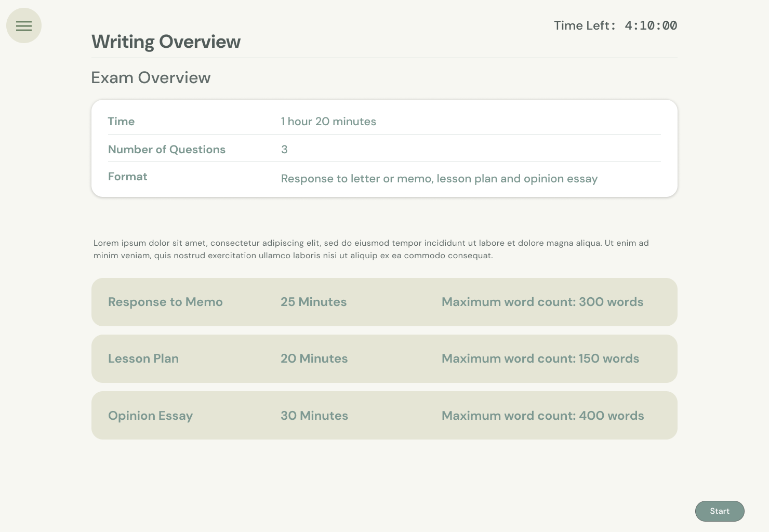Click the Time label in overview table
The width and height of the screenshot is (769, 532).
click(121, 122)
